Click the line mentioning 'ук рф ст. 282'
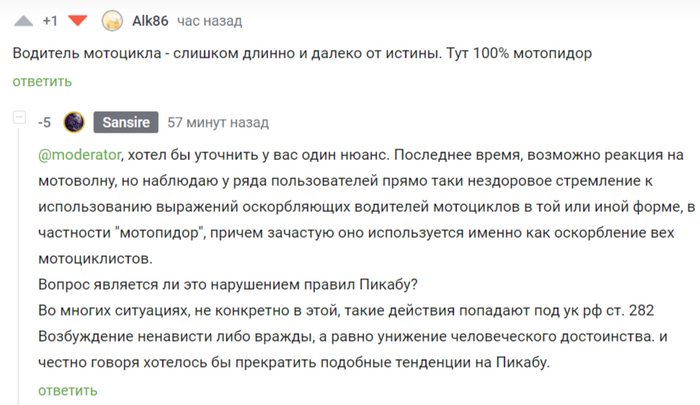 [346, 310]
